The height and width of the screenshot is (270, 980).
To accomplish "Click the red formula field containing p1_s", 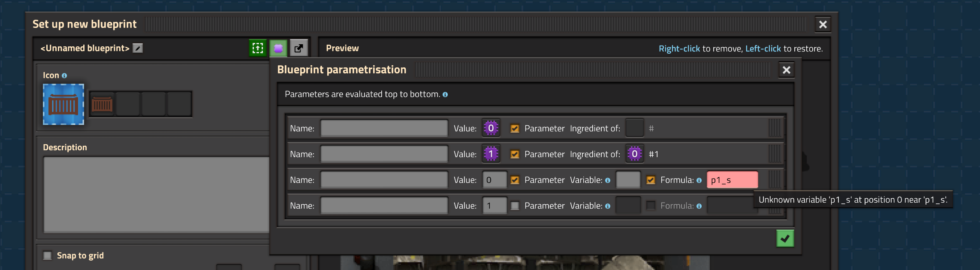I will 732,180.
